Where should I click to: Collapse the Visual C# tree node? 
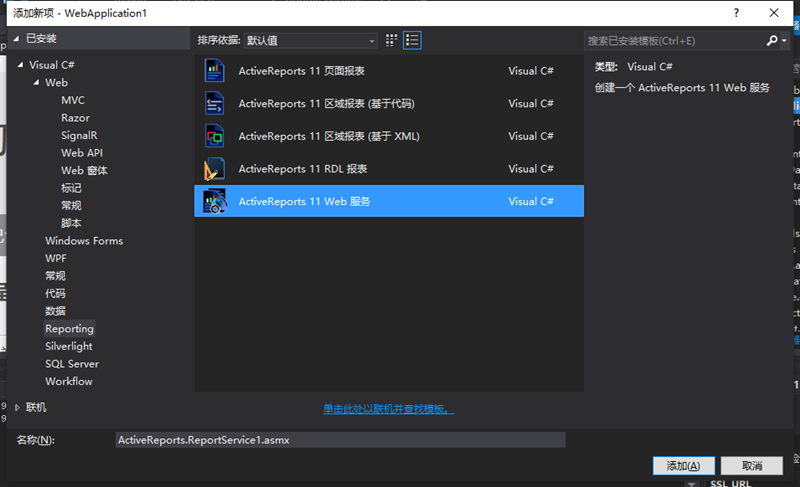coord(21,65)
